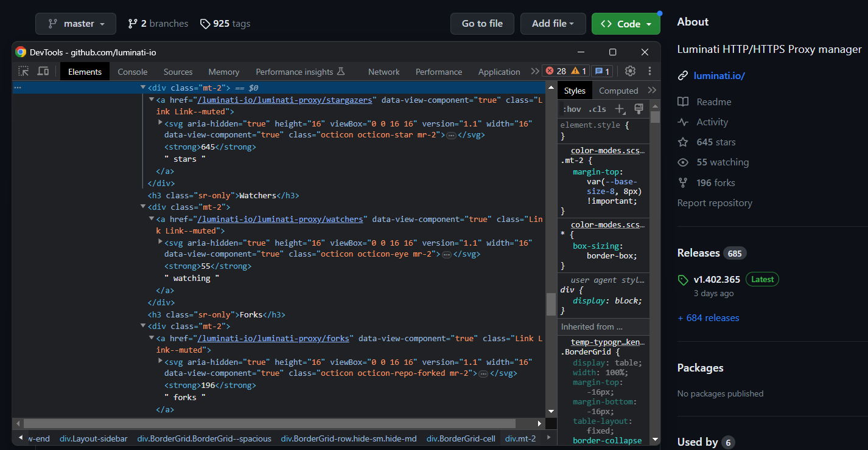This screenshot has width=868, height=450.
Task: Open DevTools settings gear
Action: pyautogui.click(x=630, y=71)
